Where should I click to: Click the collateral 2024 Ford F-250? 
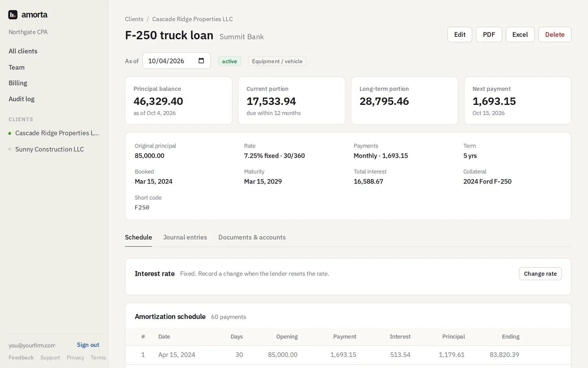click(487, 181)
